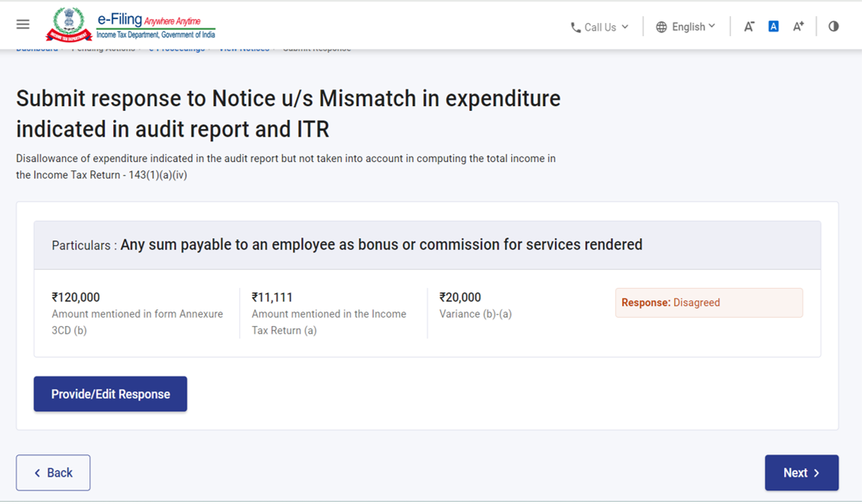
Task: Click the Particulars header row
Action: (426, 245)
